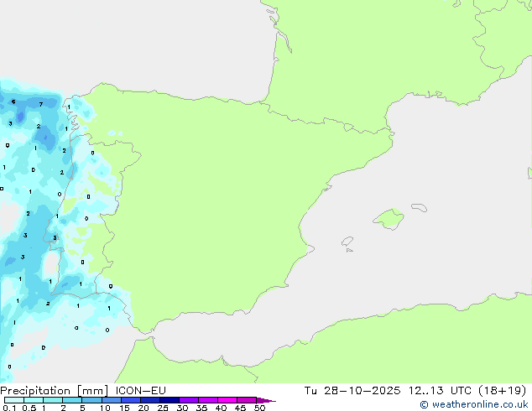
Task: Click the '7' precipitation value on the map
Action: (x=41, y=105)
